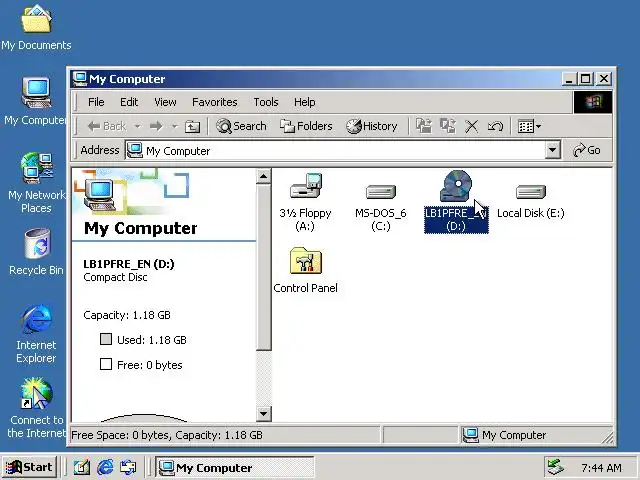Select Connect to the Internet desktop shortcut
The height and width of the screenshot is (480, 640).
pyautogui.click(x=37, y=393)
